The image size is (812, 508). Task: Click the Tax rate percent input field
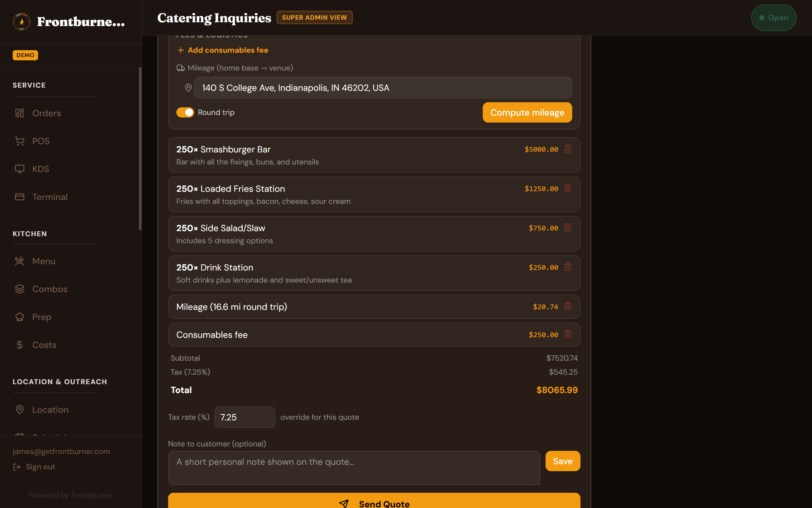pyautogui.click(x=245, y=417)
